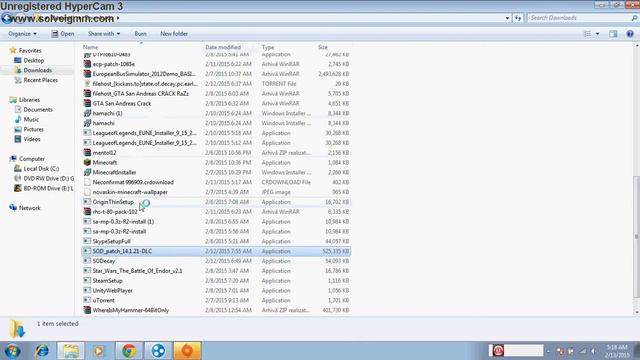The image size is (640, 360).
Task: Select SOD_patch_14.1.21-DLC file name
Action: tap(122, 251)
